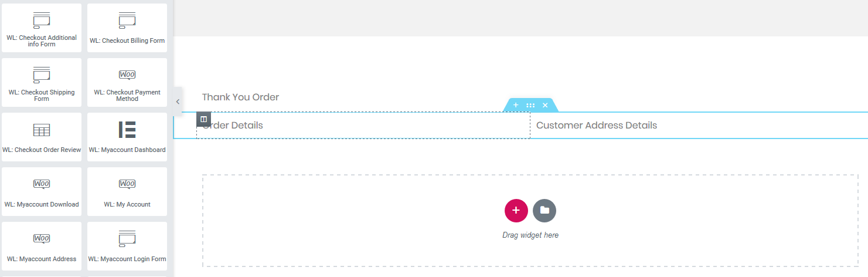Select the WL: Checkout Order Review widget
The width and height of the screenshot is (868, 277).
tap(42, 137)
